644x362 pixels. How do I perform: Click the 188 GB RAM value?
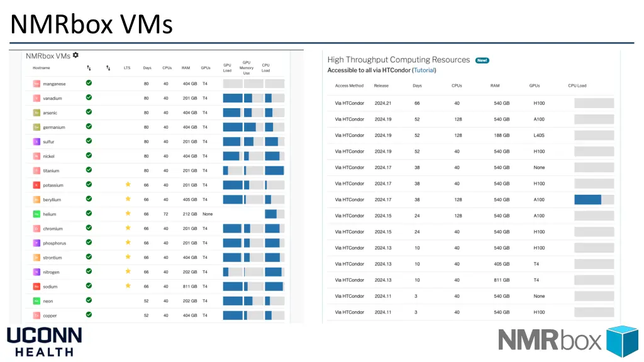501,136
